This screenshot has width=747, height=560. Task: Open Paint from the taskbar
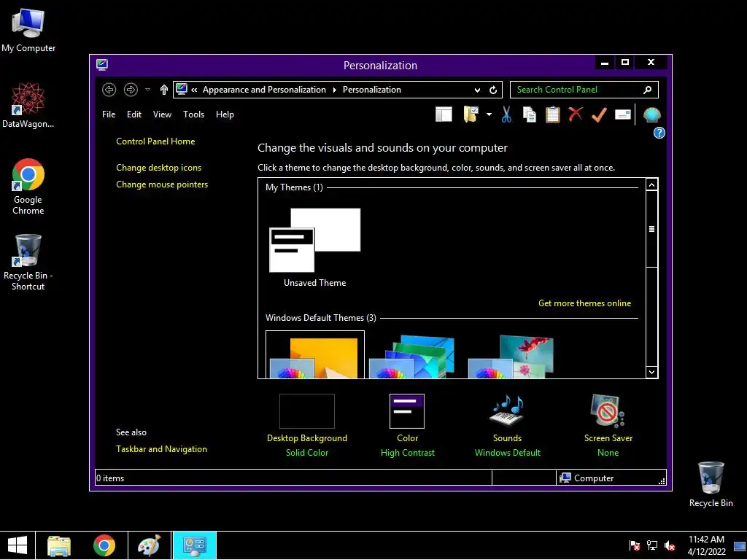point(149,545)
